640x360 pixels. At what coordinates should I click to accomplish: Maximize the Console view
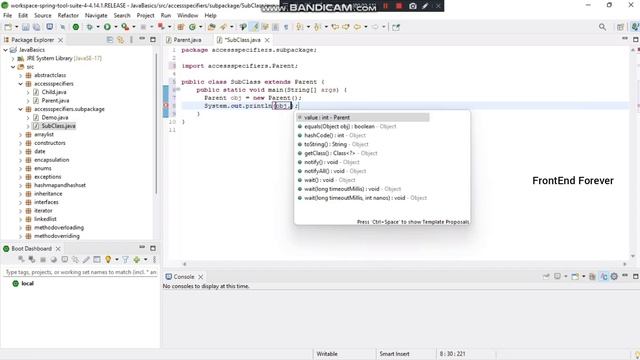click(636, 276)
